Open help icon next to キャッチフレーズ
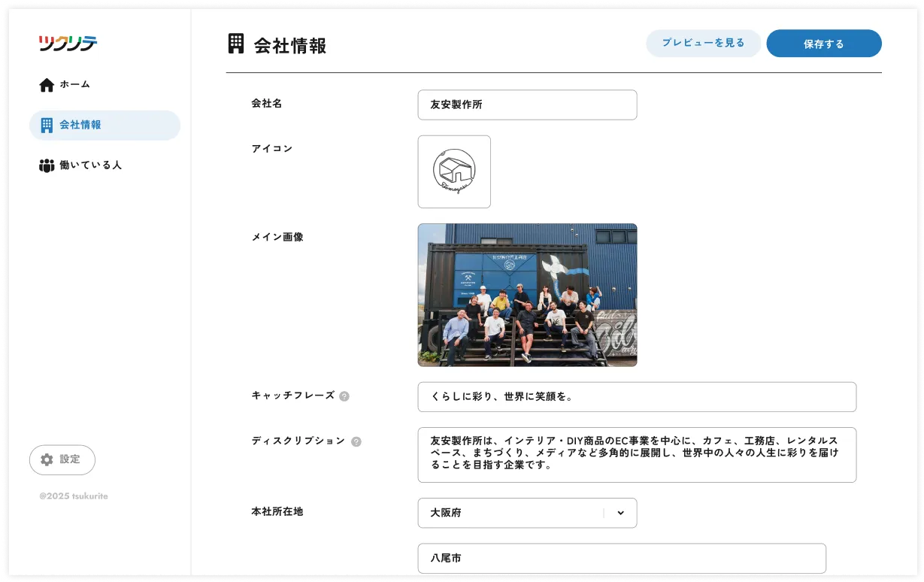 point(344,396)
